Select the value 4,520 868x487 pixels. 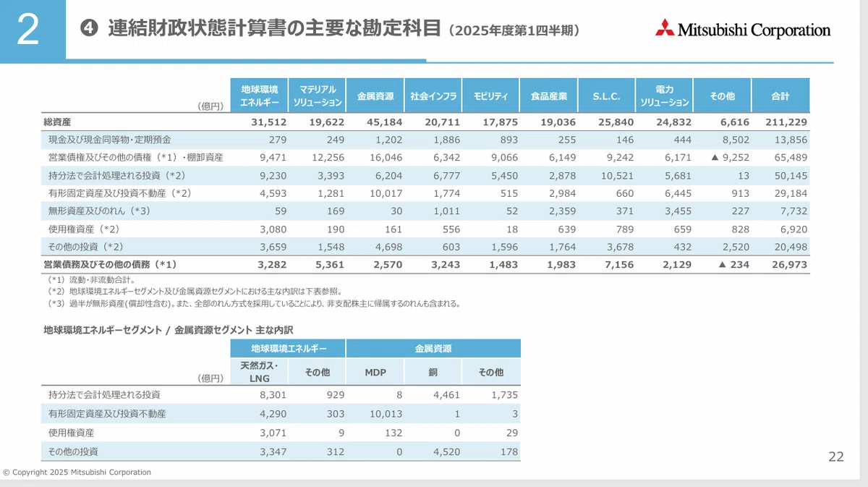446,452
